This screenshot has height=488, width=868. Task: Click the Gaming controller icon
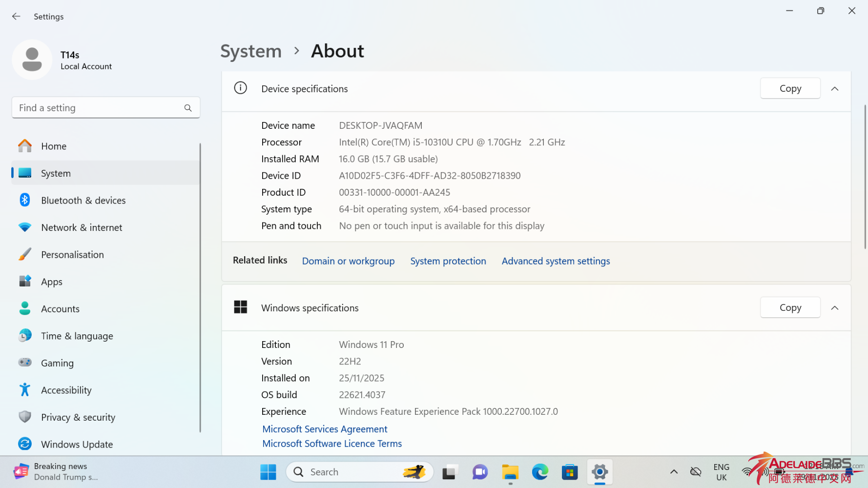click(25, 363)
